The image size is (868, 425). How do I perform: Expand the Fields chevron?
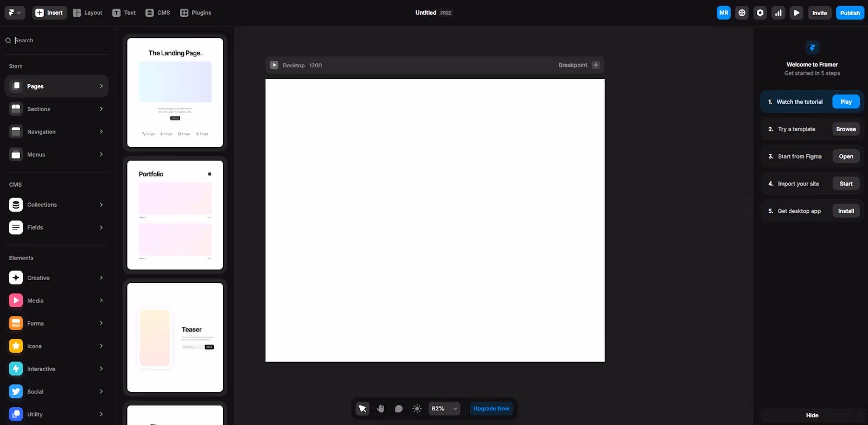[101, 227]
